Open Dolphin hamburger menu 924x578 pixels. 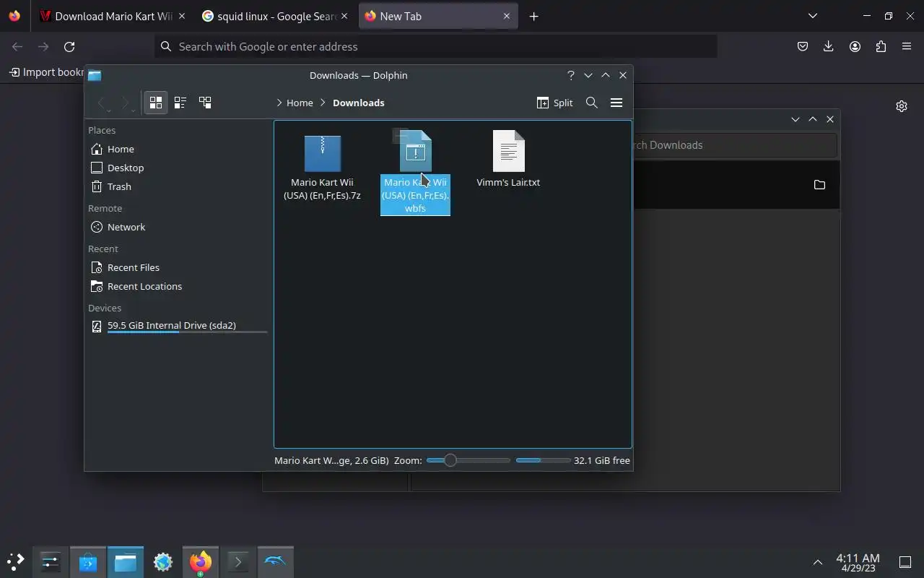click(x=616, y=103)
